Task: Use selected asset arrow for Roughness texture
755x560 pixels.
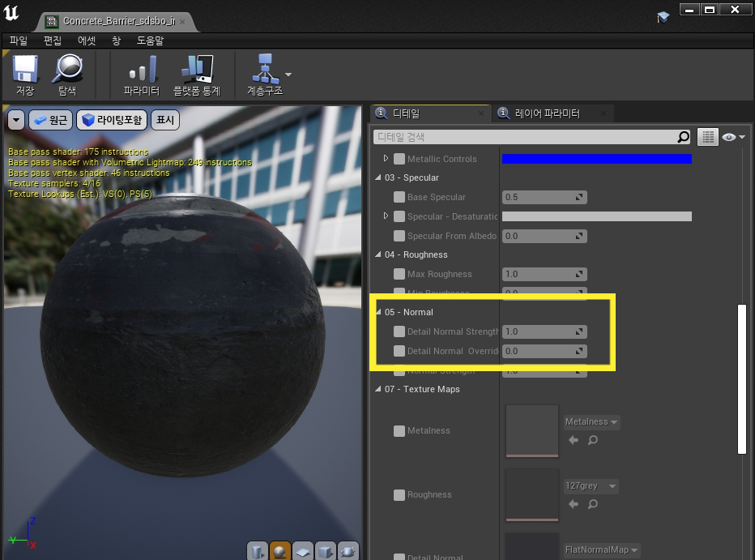Action: (574, 503)
